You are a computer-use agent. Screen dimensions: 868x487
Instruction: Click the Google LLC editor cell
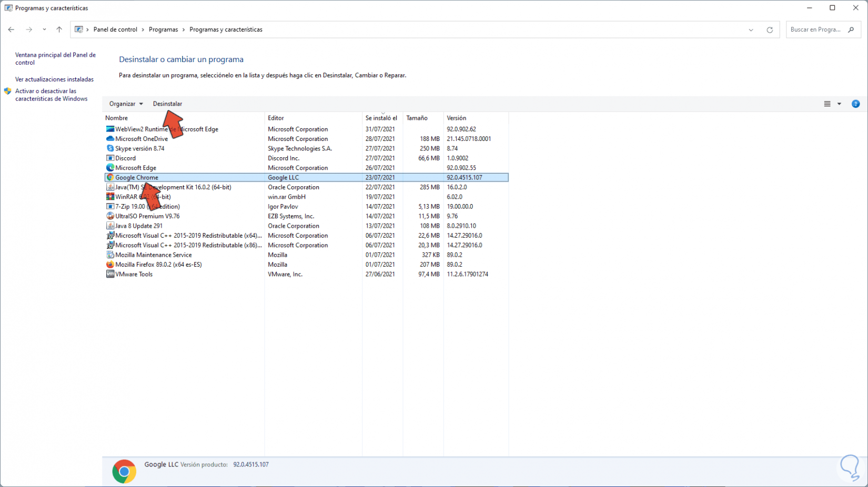[x=283, y=177]
